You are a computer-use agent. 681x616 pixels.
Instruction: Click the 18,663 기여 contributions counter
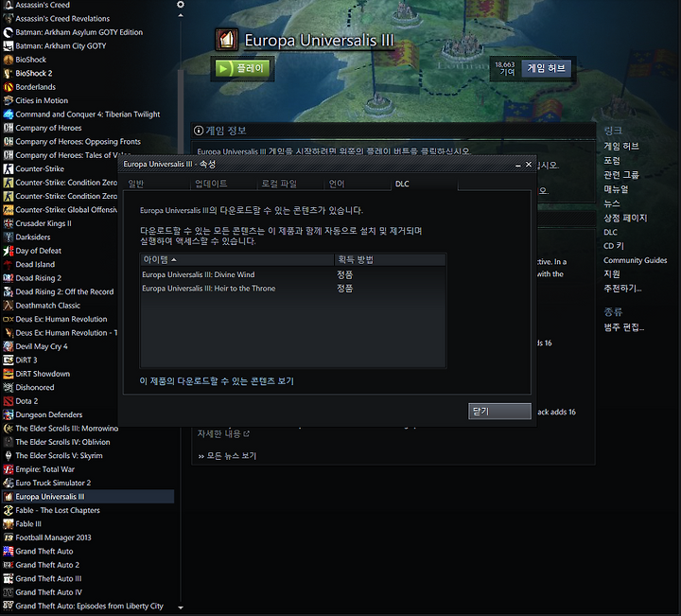505,68
